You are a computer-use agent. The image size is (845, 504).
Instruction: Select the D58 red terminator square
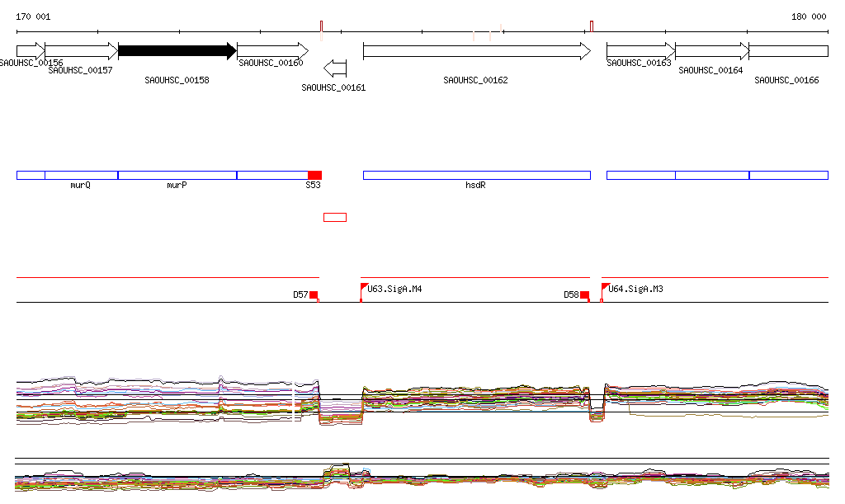pyautogui.click(x=584, y=294)
